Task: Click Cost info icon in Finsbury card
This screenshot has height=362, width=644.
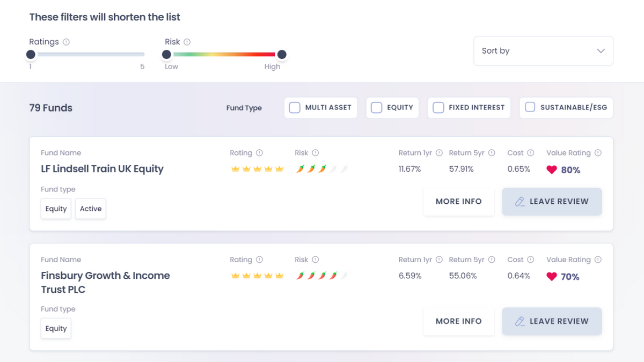Action: (x=531, y=260)
